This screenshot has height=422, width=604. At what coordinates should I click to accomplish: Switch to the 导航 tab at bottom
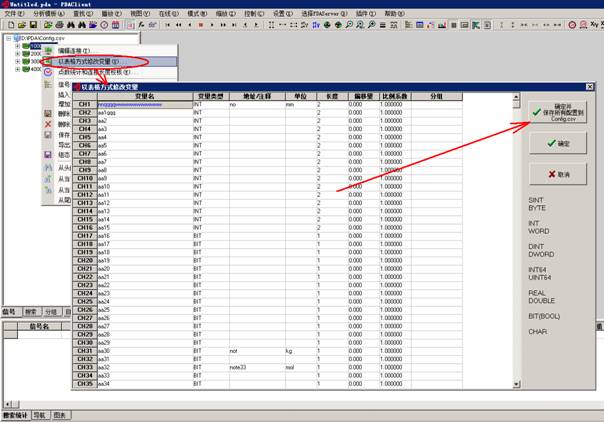tap(39, 413)
